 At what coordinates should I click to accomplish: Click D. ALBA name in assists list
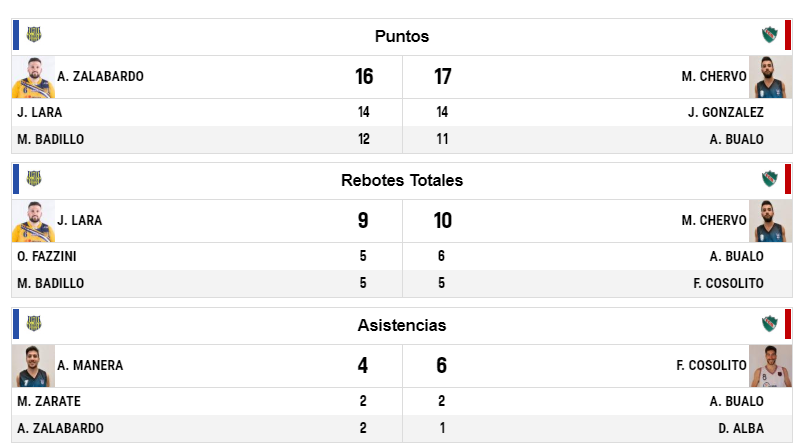[741, 428]
